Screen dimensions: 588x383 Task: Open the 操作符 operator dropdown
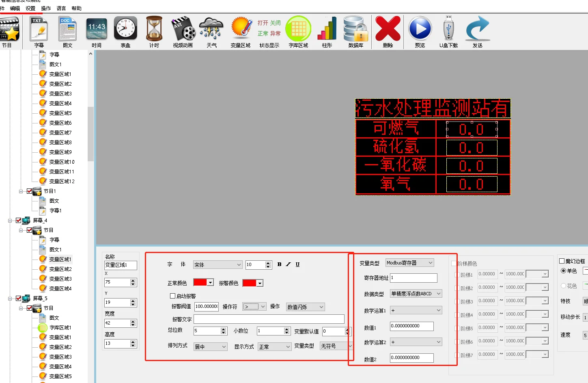[x=254, y=306]
